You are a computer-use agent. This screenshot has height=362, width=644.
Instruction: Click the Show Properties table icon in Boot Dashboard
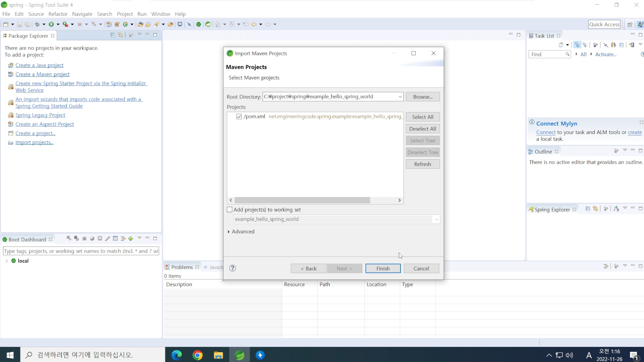click(115, 238)
